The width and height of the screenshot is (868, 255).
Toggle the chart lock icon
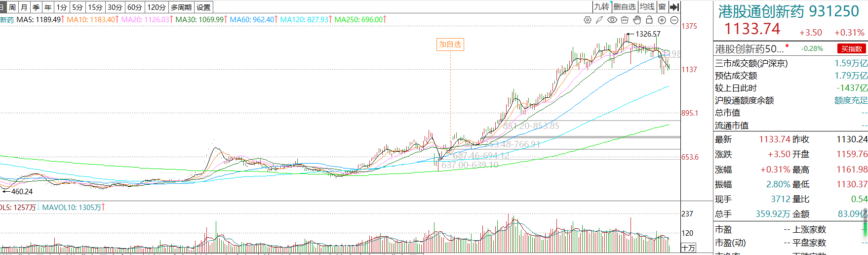649,20
